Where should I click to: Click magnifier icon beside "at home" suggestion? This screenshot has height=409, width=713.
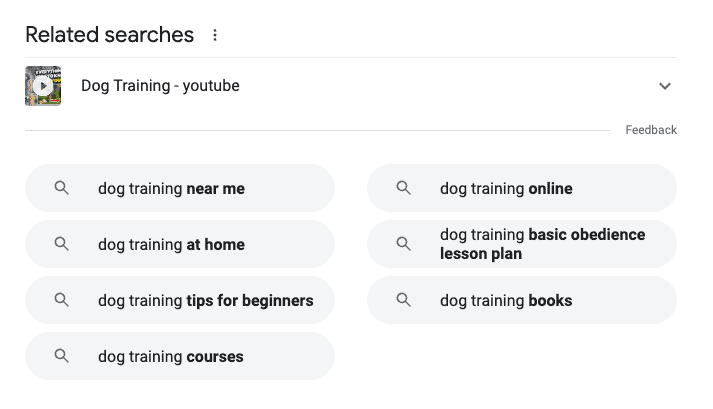click(x=62, y=244)
